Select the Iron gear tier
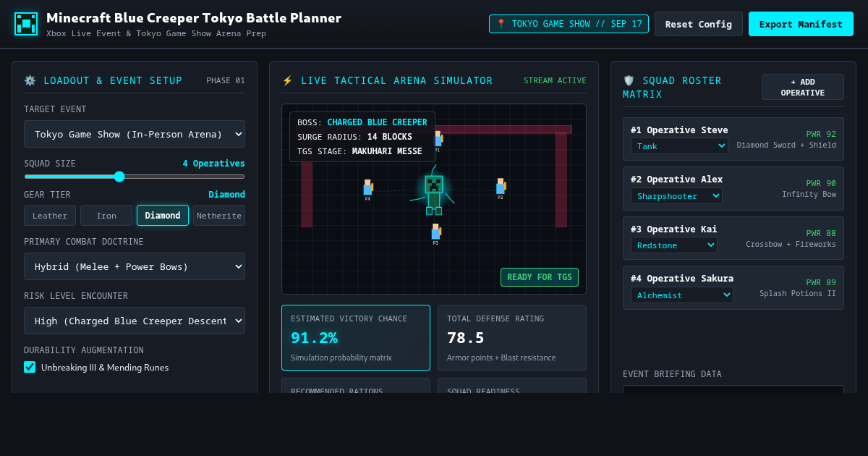868x456 pixels. pyautogui.click(x=106, y=216)
